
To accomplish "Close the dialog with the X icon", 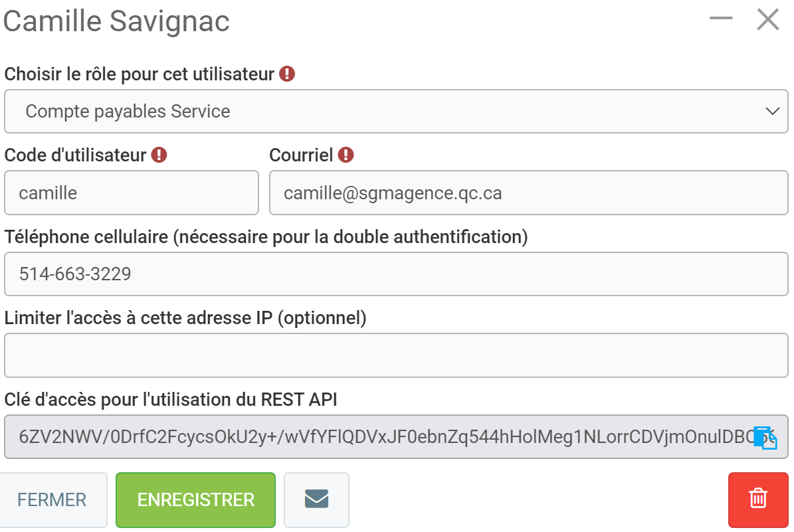I will (x=768, y=20).
